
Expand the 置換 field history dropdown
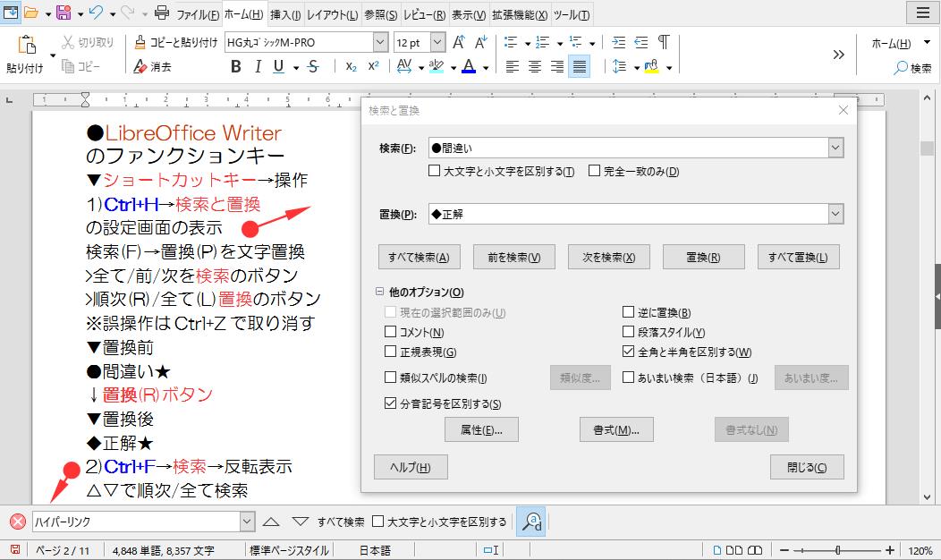point(835,214)
